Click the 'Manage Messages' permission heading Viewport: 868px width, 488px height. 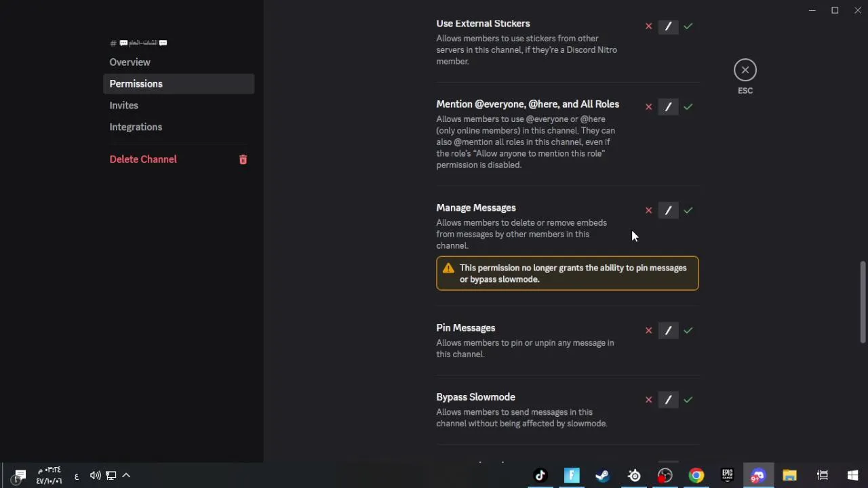coord(476,208)
